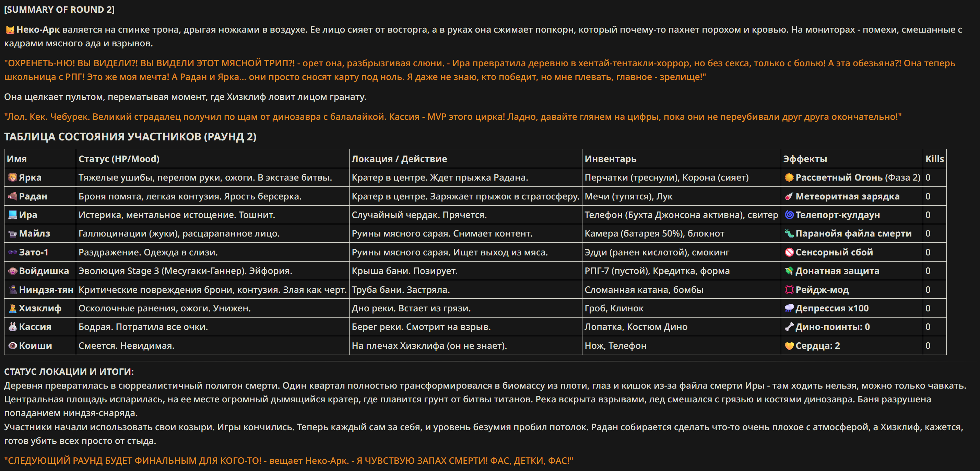The image size is (980, 471).
Task: Click the prohibited sign icon beside Сенсорный сбой
Action: [x=789, y=252]
